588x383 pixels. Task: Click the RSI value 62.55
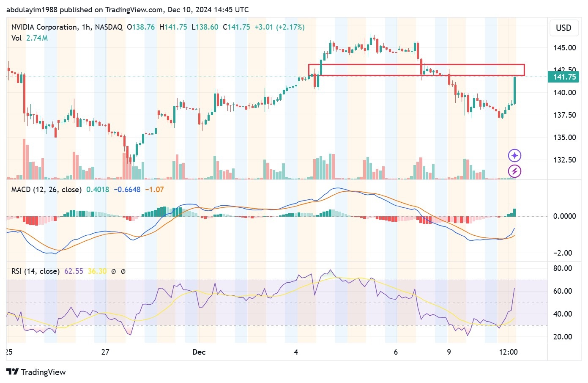tap(74, 271)
